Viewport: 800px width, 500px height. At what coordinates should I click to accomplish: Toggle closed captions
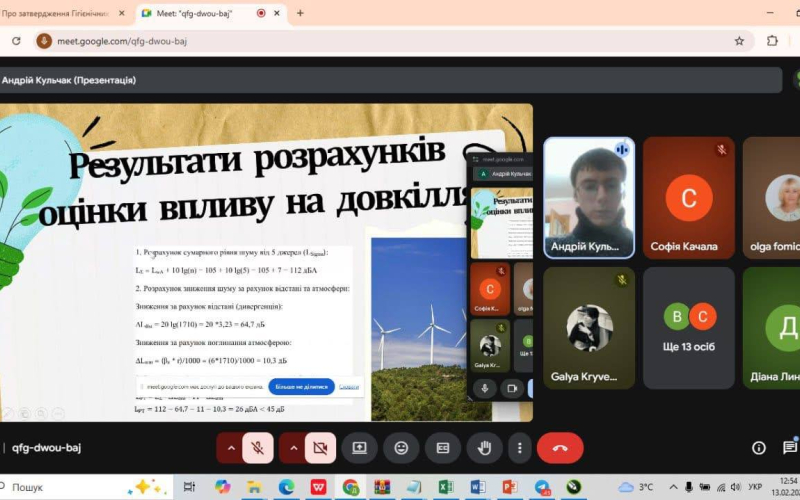coord(443,448)
